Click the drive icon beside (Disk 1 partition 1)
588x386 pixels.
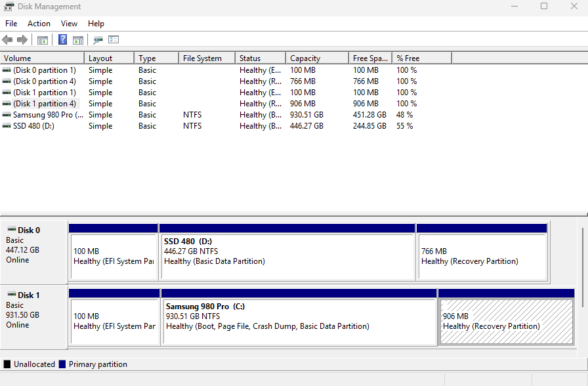tap(7, 93)
